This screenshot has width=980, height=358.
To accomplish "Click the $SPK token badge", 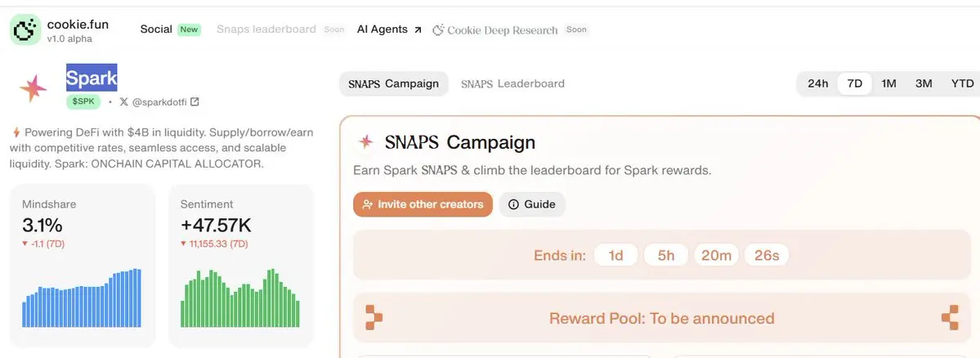I will (x=83, y=101).
